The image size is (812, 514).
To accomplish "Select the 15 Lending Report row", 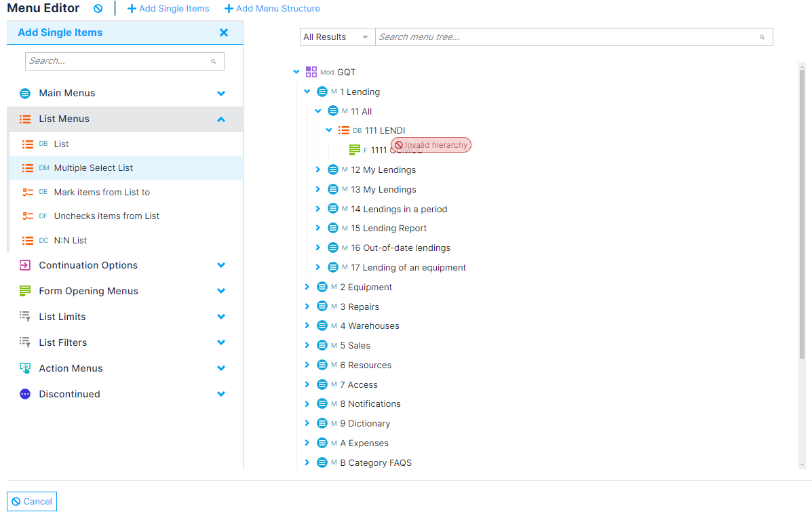I will tap(389, 229).
